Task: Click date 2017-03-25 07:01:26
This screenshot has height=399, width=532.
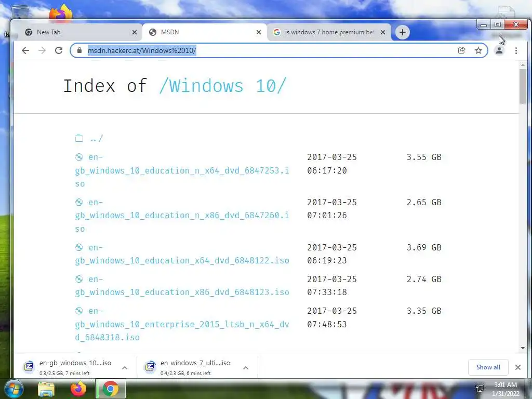Action: 332,209
